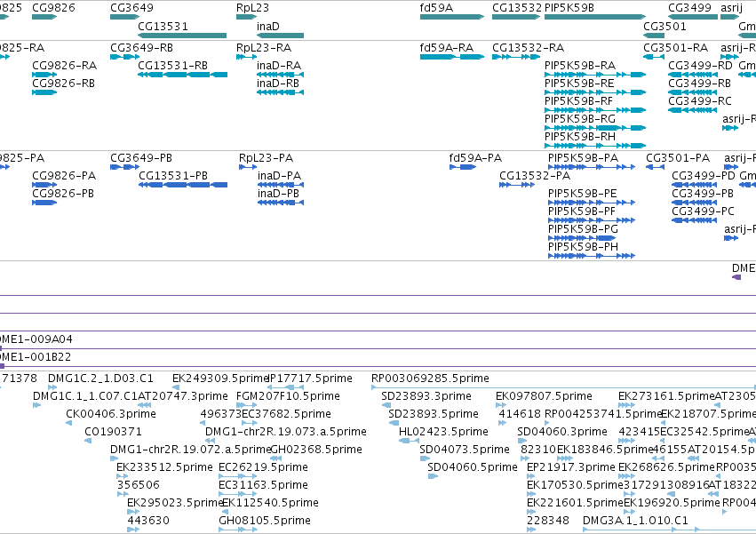Click EST EC26219.5prime
The image size is (756, 534).
point(238,476)
